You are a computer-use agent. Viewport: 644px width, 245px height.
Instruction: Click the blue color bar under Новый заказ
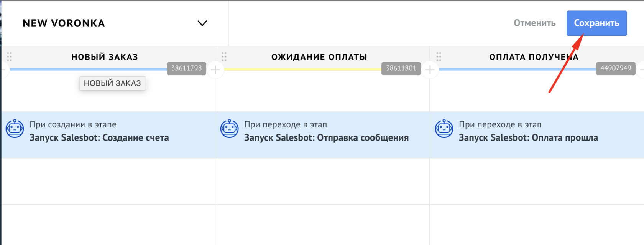pos(88,69)
